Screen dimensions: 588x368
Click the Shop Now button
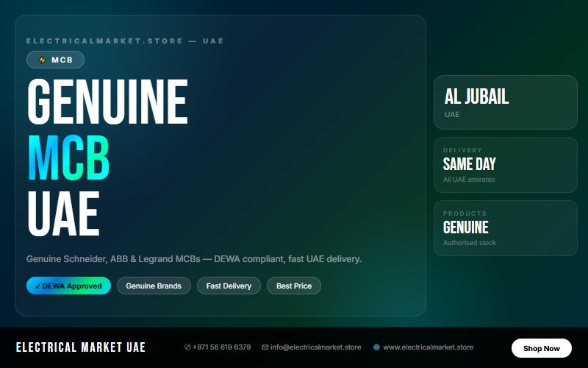click(x=542, y=348)
